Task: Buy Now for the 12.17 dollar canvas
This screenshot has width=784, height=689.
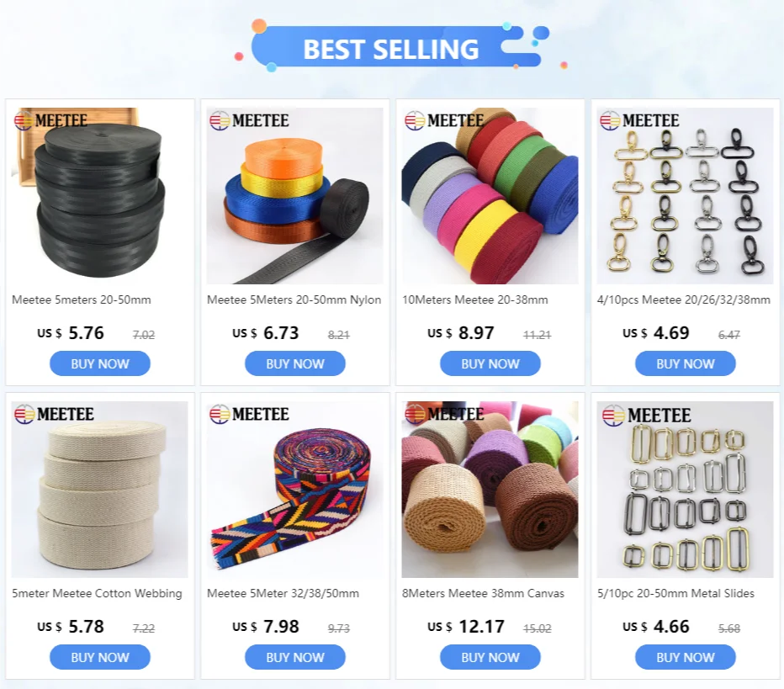Action: pyautogui.click(x=490, y=657)
